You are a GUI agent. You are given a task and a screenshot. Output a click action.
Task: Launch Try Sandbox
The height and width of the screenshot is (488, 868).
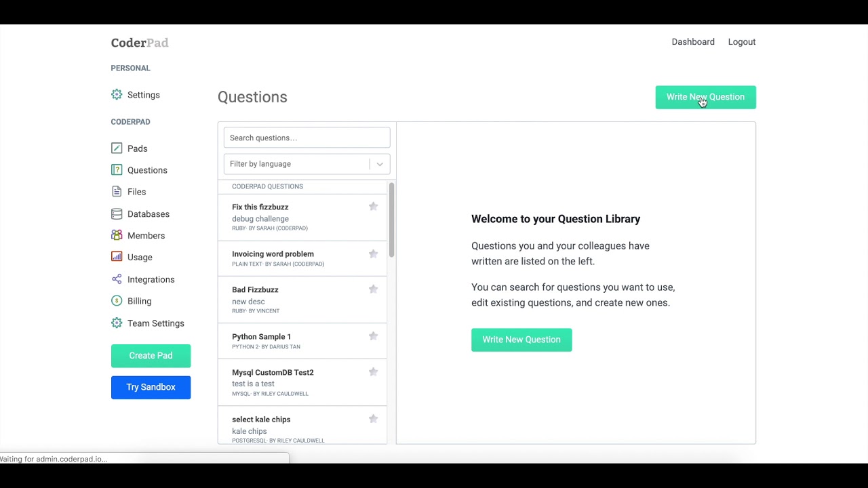pos(151,387)
